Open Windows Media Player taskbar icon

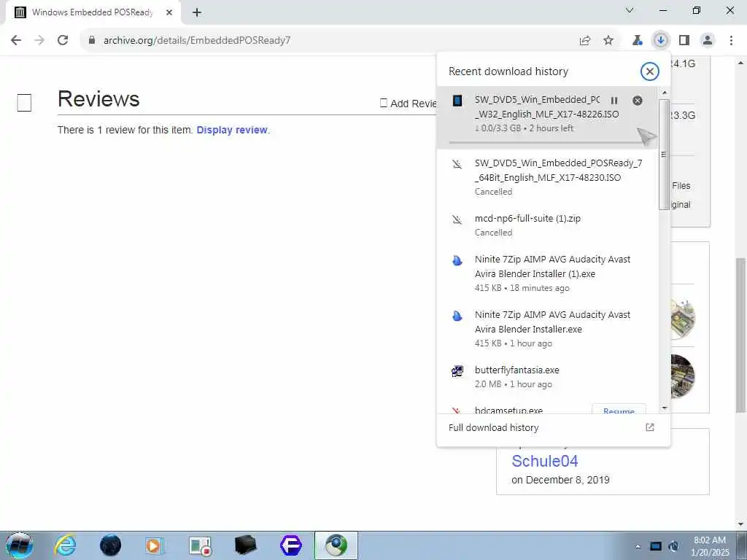click(x=155, y=545)
